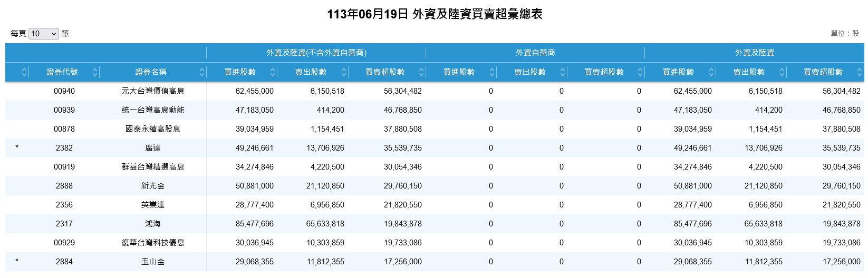868x278 pixels.
Task: Select security code 2888
Action: pos(64,186)
